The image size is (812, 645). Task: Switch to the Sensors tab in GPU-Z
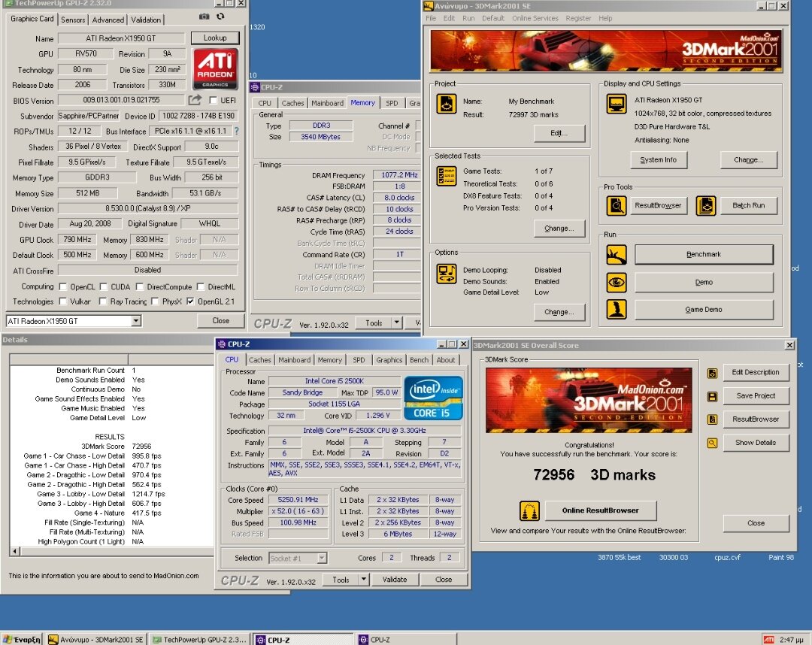(x=73, y=20)
